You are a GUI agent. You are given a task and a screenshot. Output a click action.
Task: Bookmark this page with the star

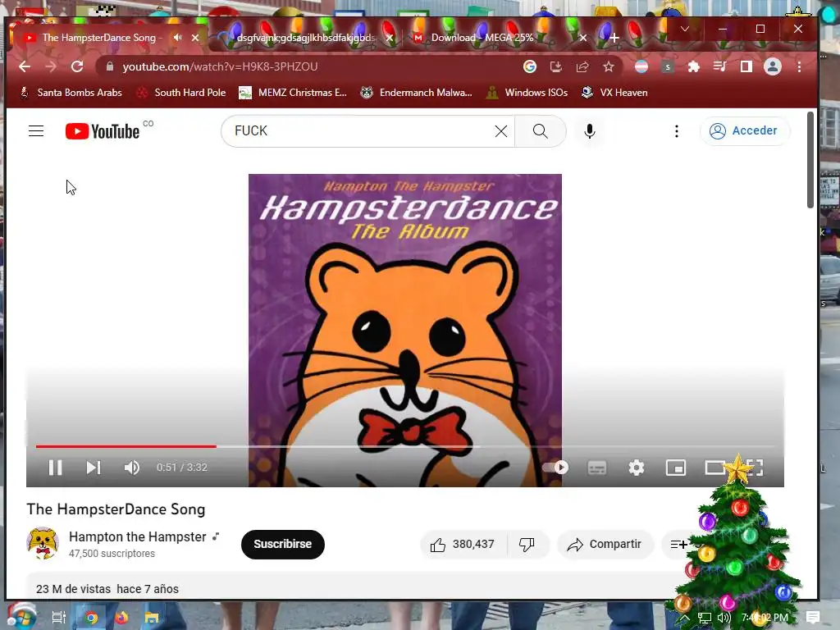point(609,66)
